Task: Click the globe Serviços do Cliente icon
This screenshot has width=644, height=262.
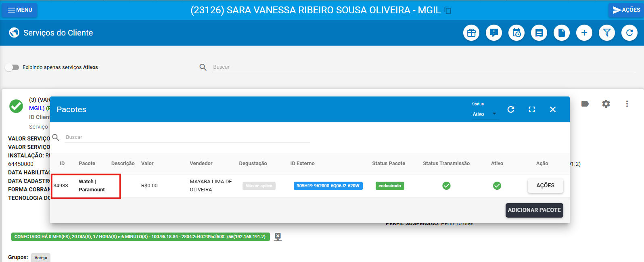Action: (x=14, y=33)
